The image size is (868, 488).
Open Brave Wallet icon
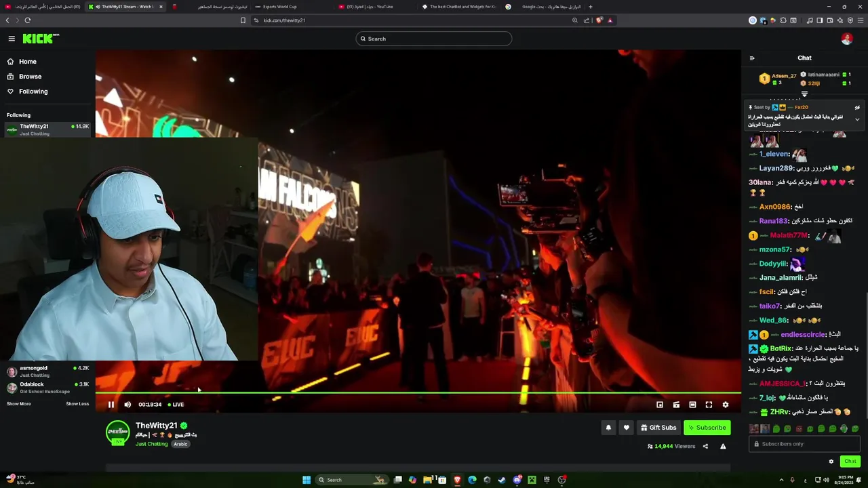coord(829,20)
